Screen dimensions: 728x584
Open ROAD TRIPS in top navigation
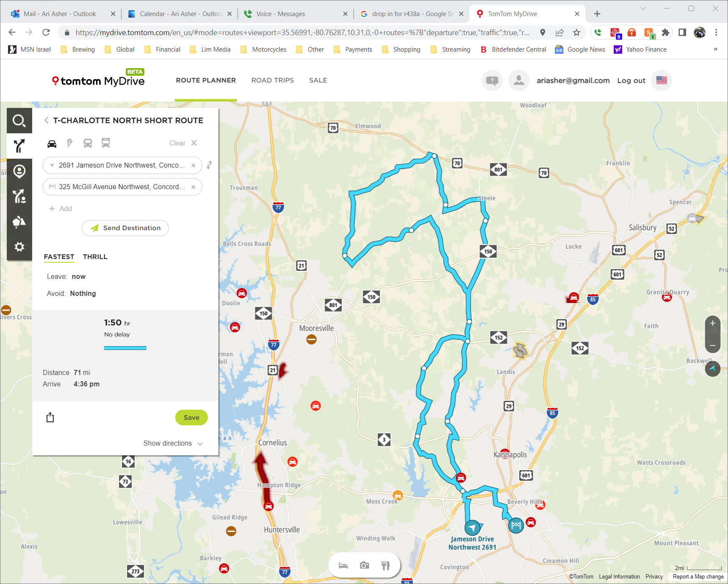[x=273, y=80]
